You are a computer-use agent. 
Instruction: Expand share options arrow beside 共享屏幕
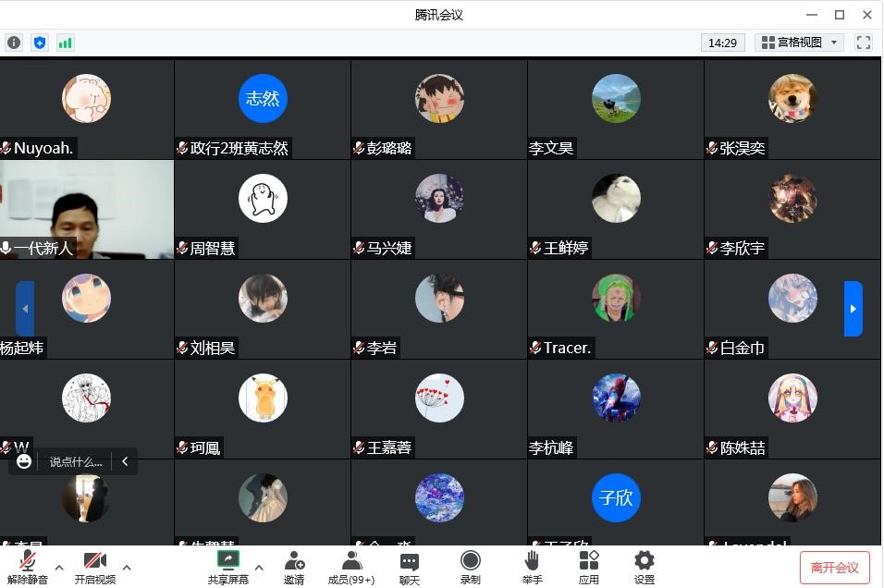(259, 568)
